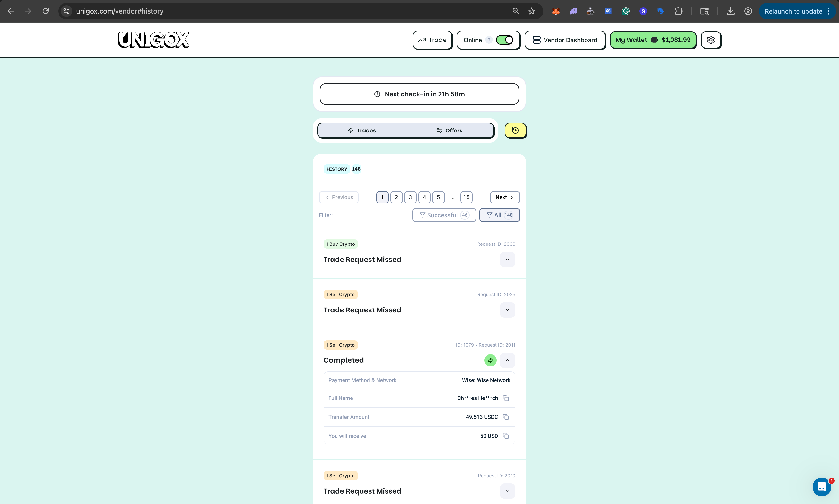Copy the Full Name value
Screen dimensions: 839x504
click(x=506, y=398)
